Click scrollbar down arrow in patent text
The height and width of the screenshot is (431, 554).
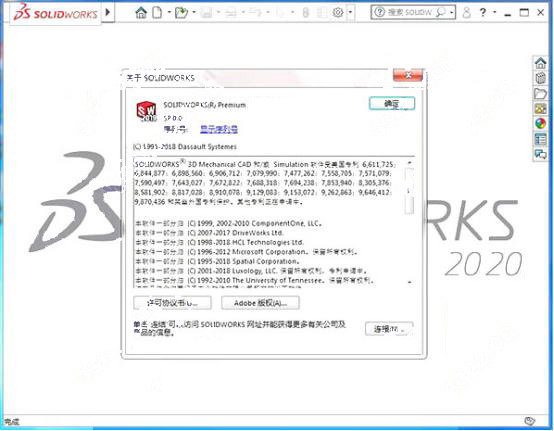409,282
